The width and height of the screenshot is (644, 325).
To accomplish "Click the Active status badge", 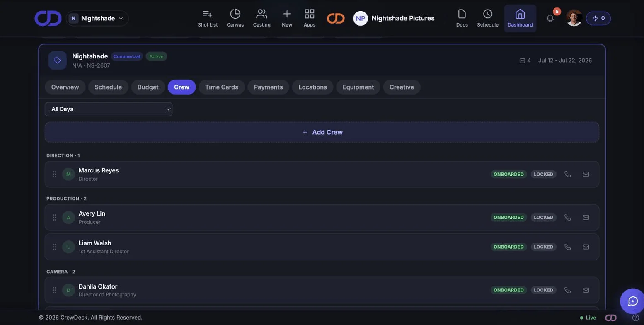I will click(156, 56).
